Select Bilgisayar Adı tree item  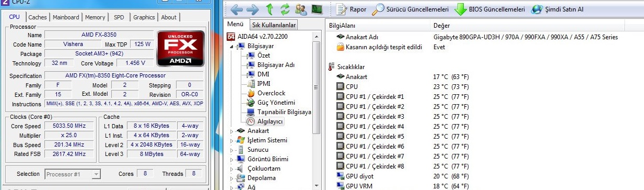coord(276,65)
